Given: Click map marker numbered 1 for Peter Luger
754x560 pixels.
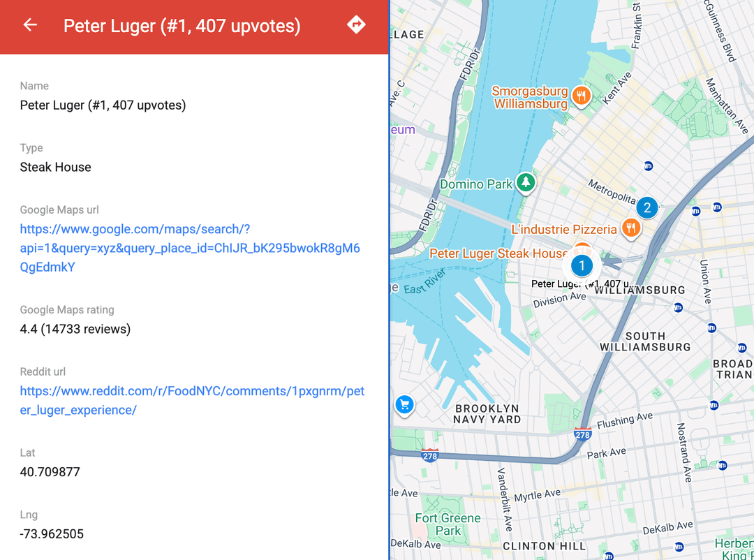Looking at the screenshot, I should click(582, 265).
